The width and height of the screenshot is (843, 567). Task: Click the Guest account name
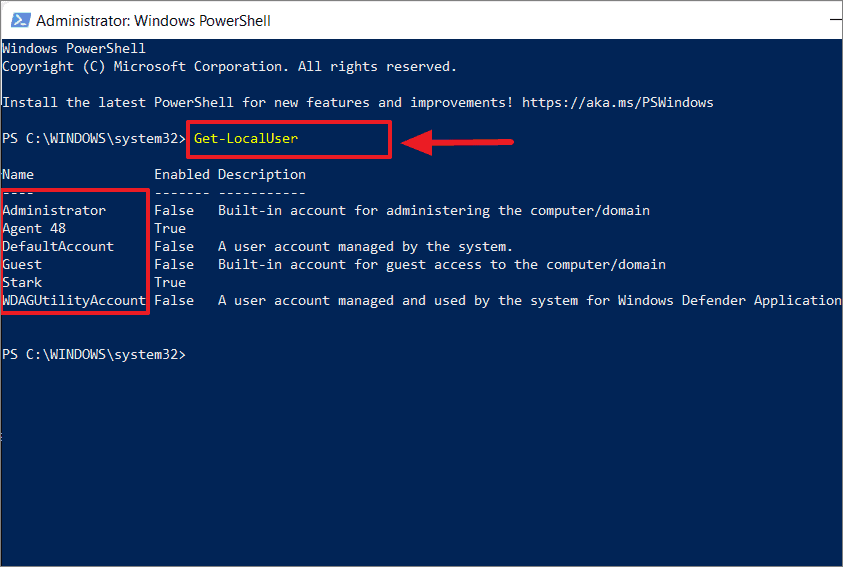pos(22,264)
